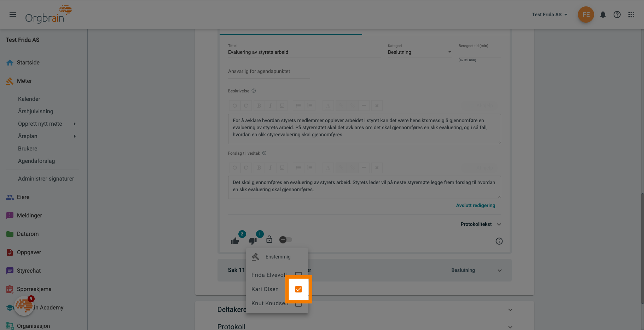
Task: Click Undo in the Beskrivelse toolbar
Action: click(234, 106)
